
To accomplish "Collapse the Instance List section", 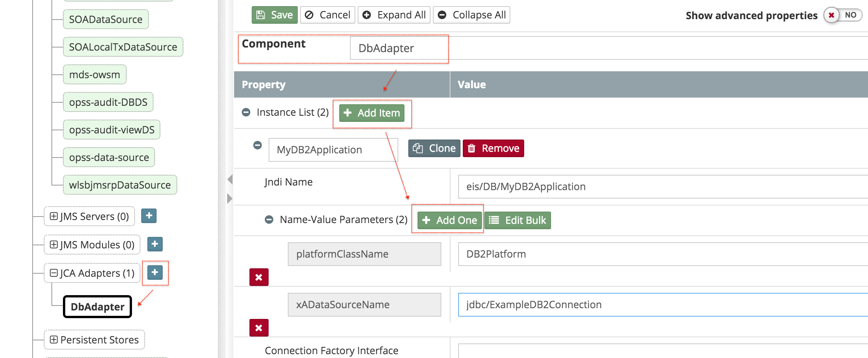I will tap(246, 112).
